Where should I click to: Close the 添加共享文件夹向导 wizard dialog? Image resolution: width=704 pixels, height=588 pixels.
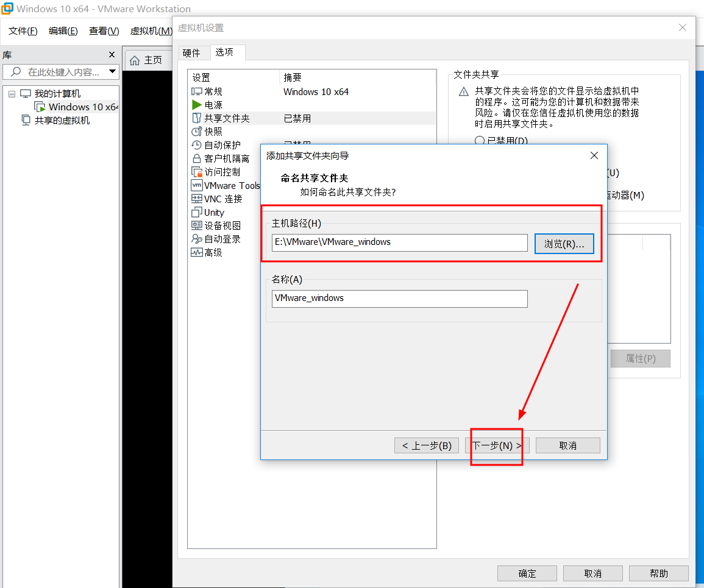[x=594, y=155]
